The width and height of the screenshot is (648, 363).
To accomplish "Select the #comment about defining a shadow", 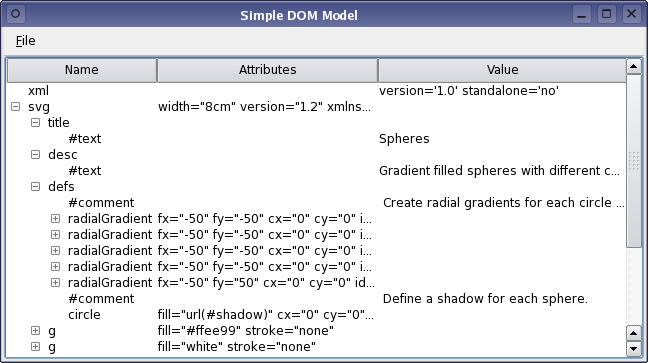I will click(317, 299).
